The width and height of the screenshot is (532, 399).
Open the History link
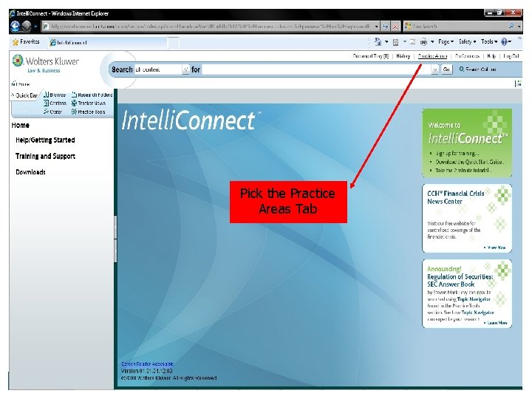(x=403, y=56)
